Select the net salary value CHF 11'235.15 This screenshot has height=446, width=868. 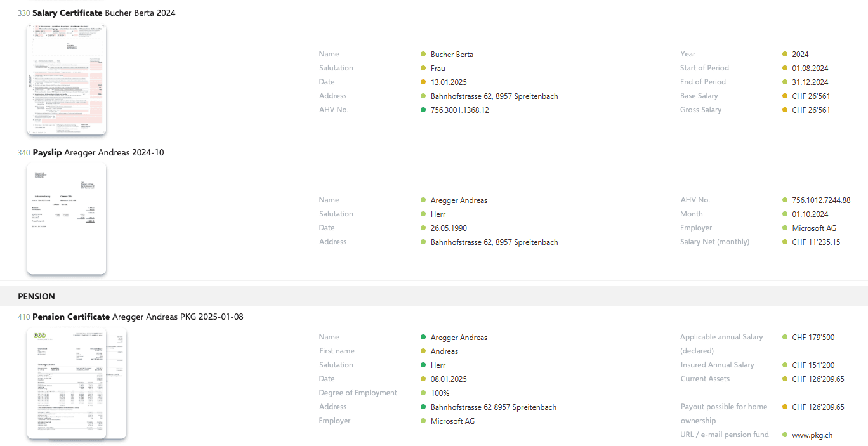pyautogui.click(x=817, y=242)
